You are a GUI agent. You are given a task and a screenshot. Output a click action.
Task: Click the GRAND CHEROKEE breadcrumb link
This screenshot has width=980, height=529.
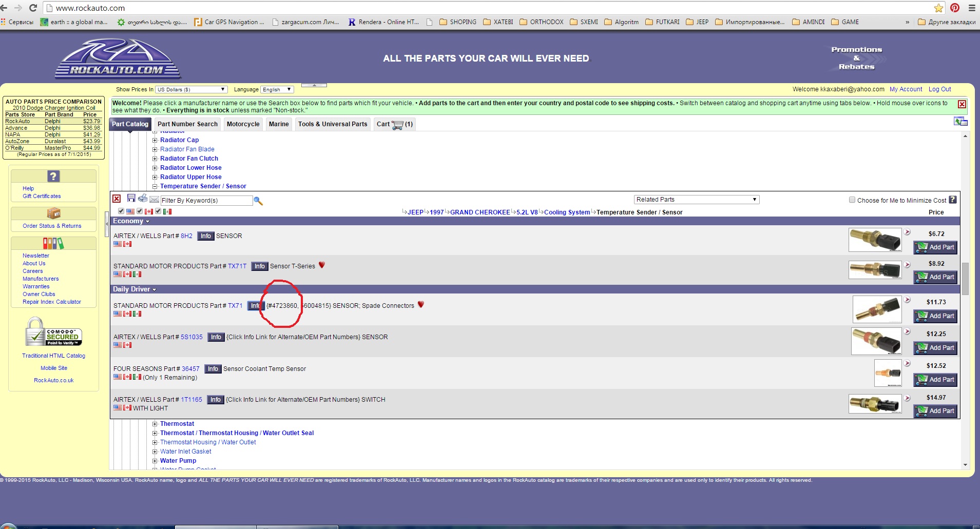[x=480, y=212]
